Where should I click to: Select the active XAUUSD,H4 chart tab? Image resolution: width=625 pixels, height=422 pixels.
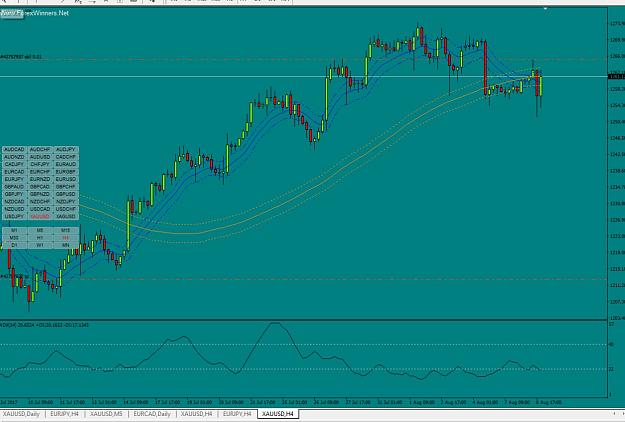pyautogui.click(x=278, y=414)
